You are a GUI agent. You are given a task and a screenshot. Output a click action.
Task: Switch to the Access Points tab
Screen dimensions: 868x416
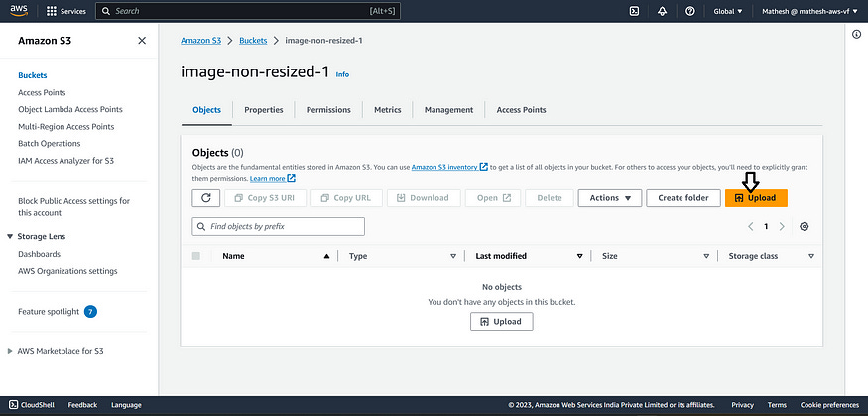521,109
